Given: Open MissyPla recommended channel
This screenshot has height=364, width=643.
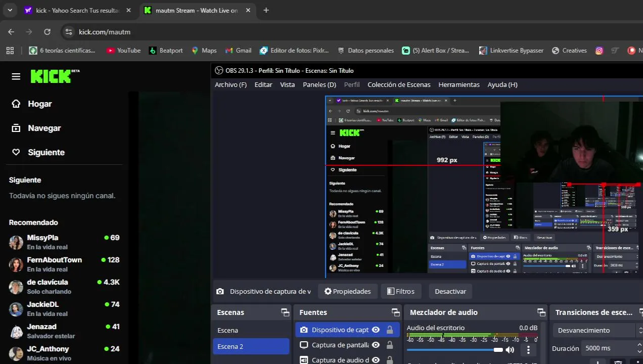Looking at the screenshot, I should click(64, 242).
